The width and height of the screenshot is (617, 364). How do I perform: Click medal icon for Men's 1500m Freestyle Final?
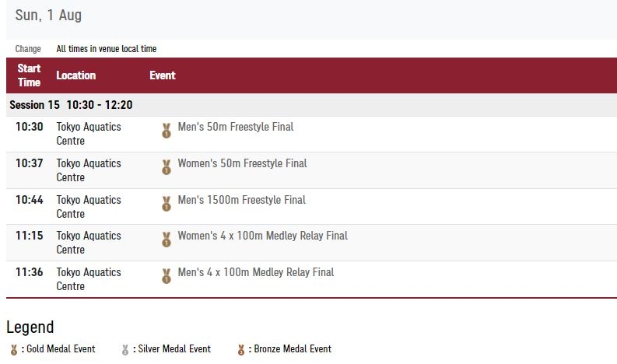tap(167, 204)
